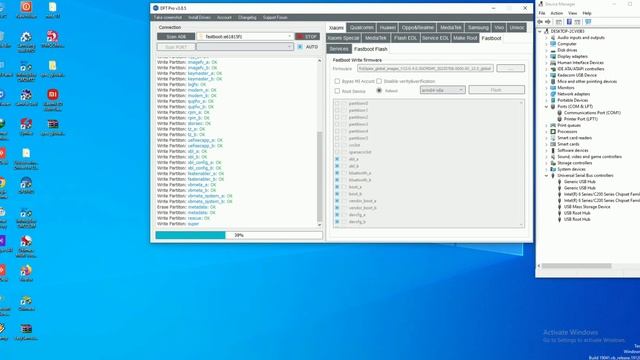Click the Firmware path input field

[x=425, y=69]
